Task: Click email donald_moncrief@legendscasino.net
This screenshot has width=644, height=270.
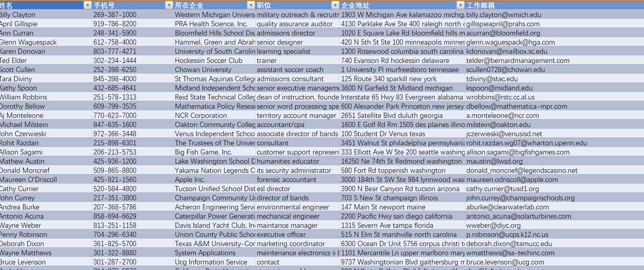Action: point(522,170)
